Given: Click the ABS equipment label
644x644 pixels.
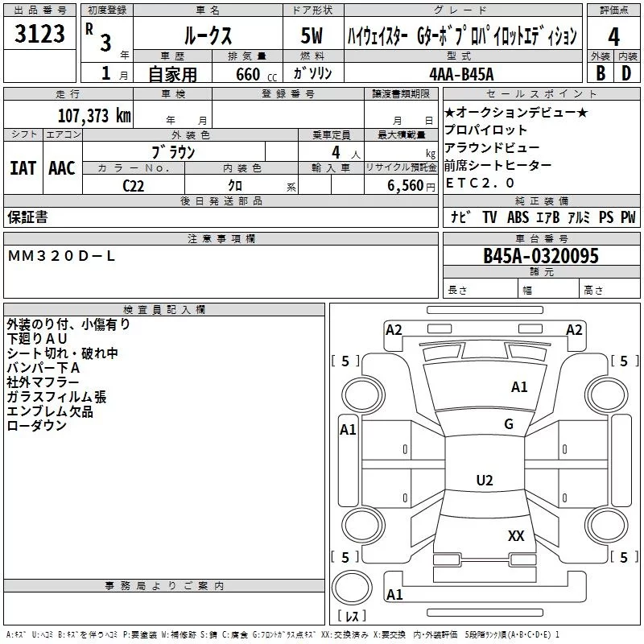Looking at the screenshot, I should 518,217.
